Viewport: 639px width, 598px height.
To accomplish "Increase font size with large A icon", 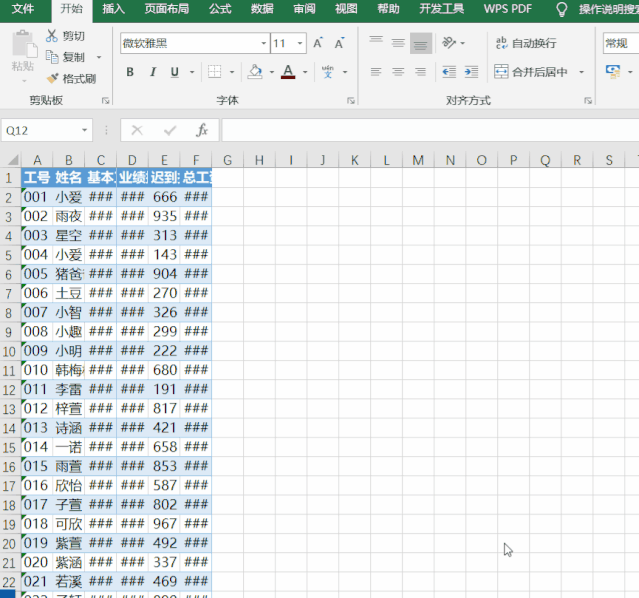I will pyautogui.click(x=318, y=43).
